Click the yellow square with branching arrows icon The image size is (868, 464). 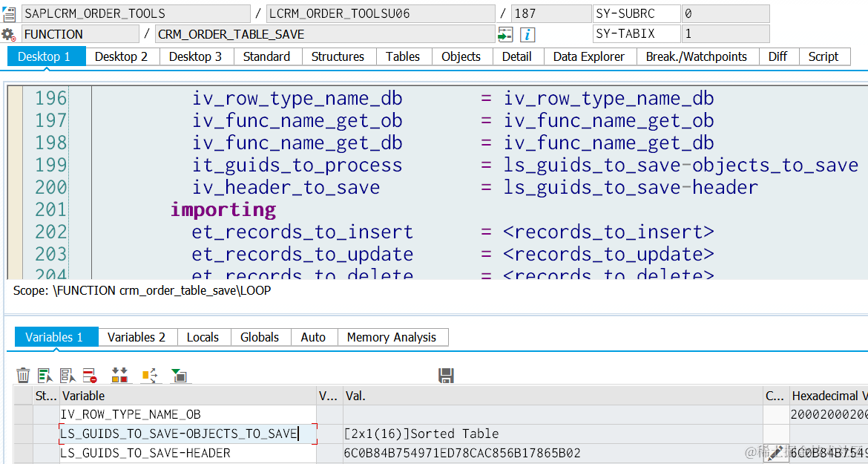(x=150, y=376)
